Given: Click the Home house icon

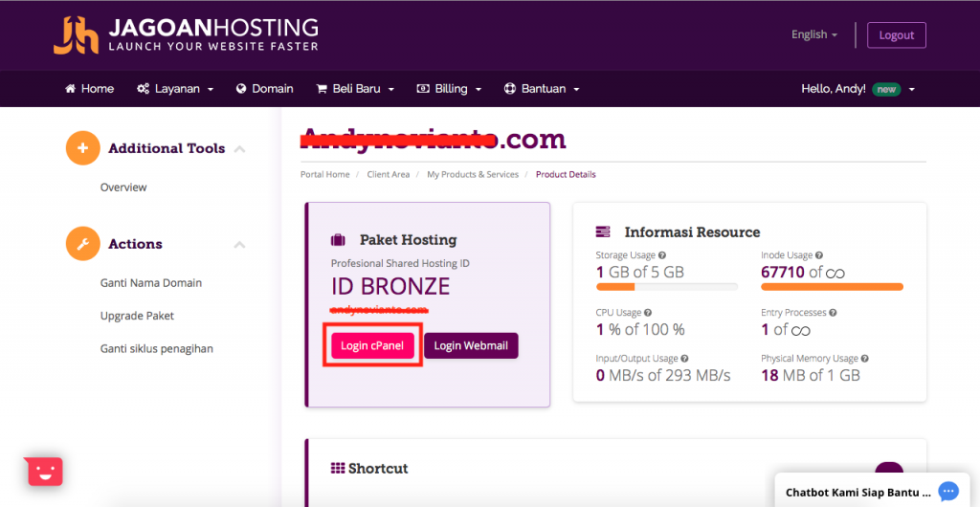Looking at the screenshot, I should pos(71,89).
